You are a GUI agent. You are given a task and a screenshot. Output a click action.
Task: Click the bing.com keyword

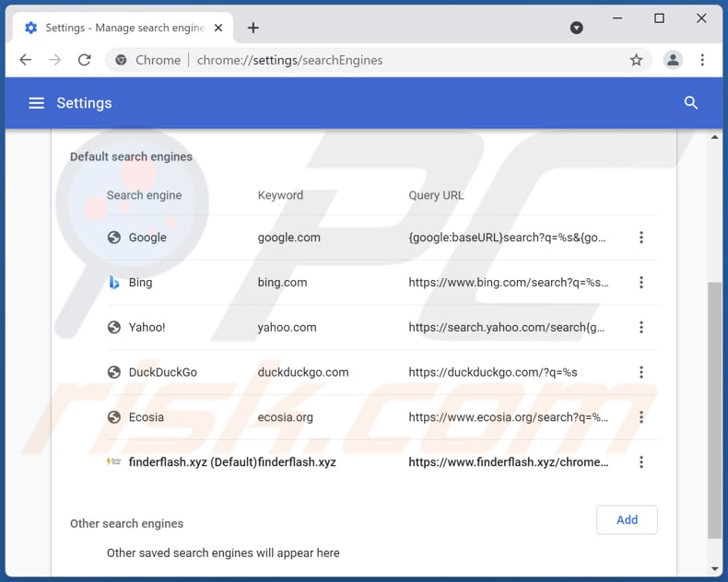[x=282, y=282]
